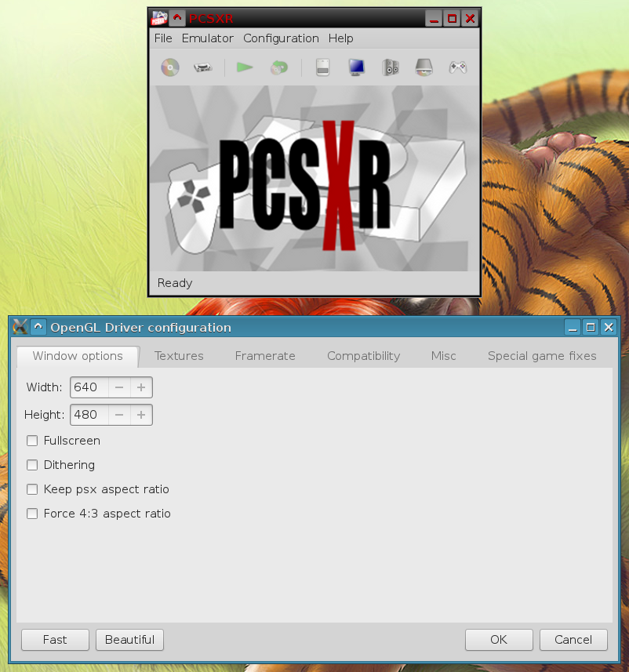Enable Force 4:3 aspect ratio

(32, 514)
